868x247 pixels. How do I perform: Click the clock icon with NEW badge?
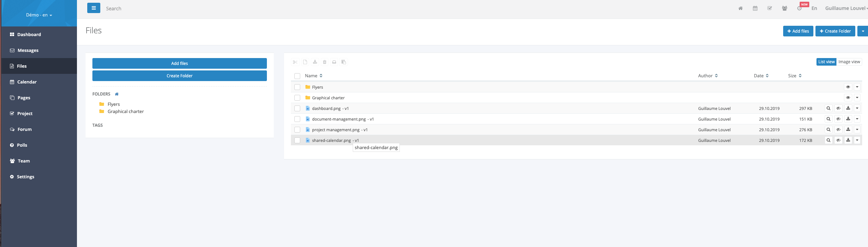799,9
